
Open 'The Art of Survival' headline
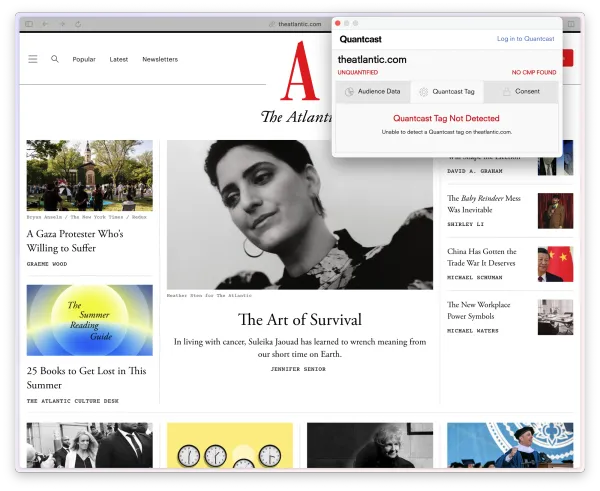point(300,320)
